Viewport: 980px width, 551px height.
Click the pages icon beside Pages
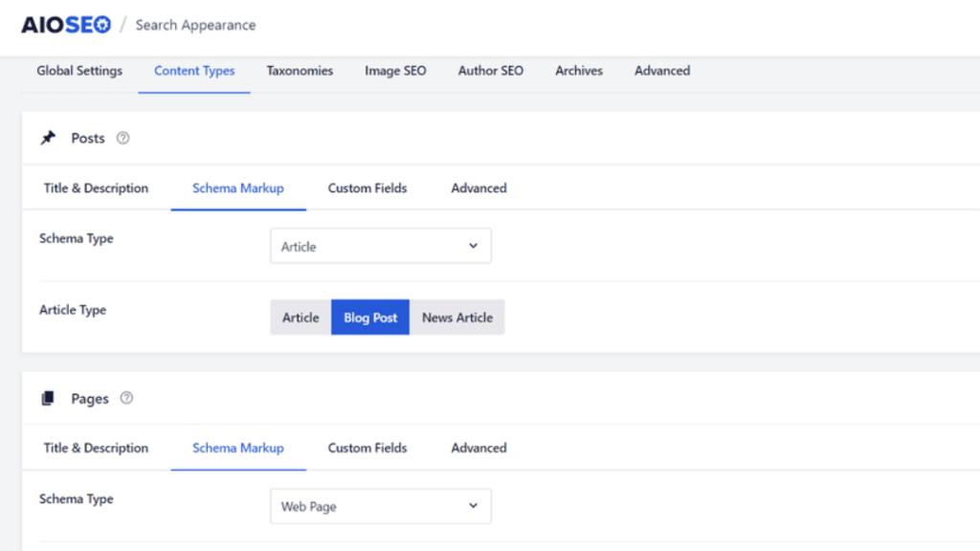48,399
